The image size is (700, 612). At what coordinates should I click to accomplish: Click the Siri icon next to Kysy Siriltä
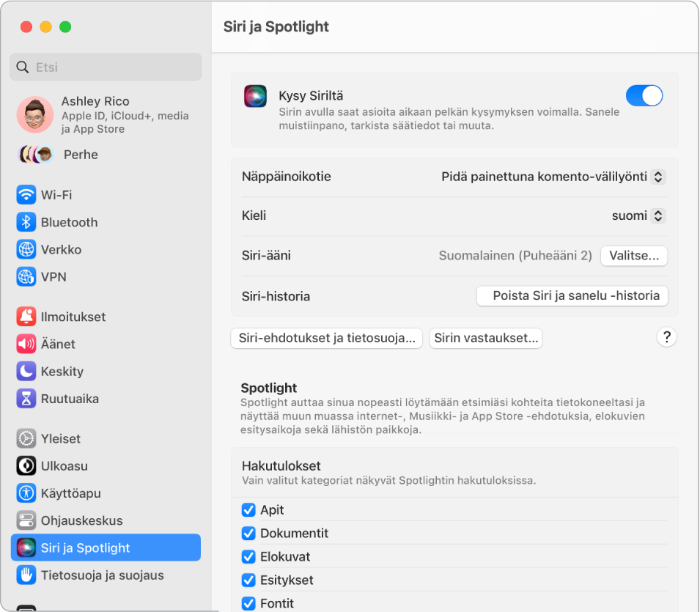tap(255, 95)
